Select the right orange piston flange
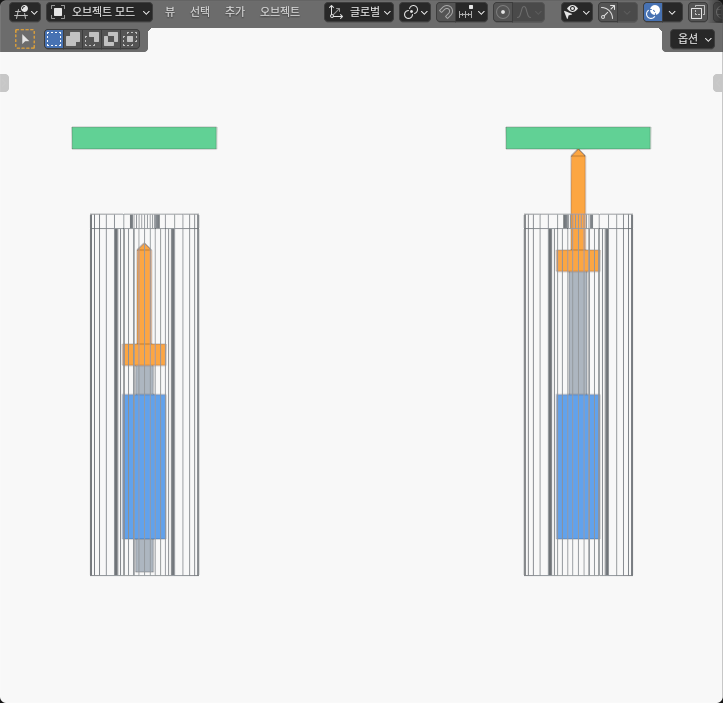Image resolution: width=723 pixels, height=703 pixels. (578, 260)
